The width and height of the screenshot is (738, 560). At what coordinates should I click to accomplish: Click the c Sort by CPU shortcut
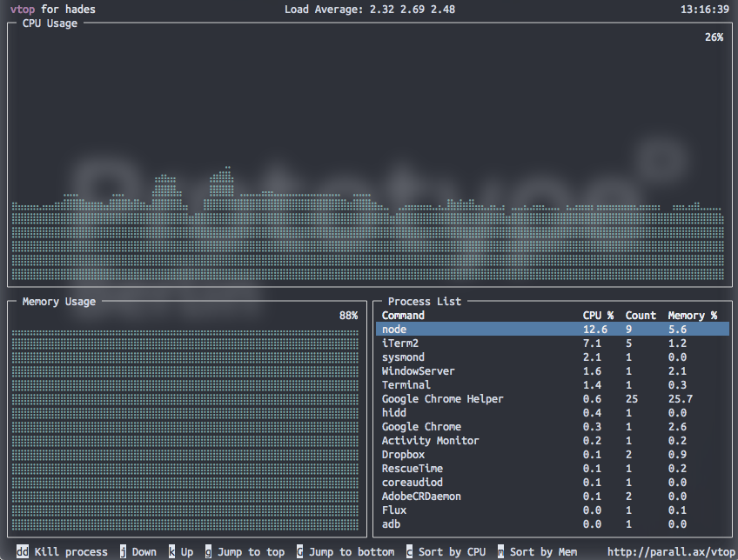[x=446, y=552]
